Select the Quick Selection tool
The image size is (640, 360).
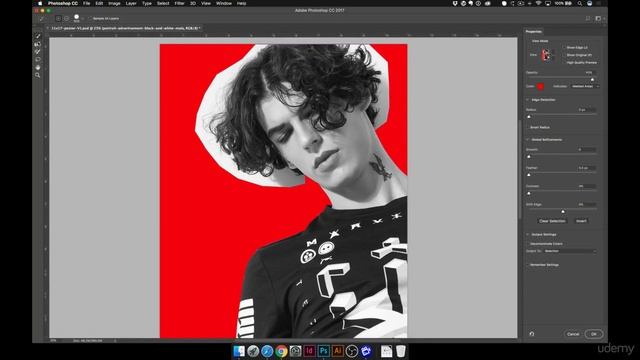coord(38,36)
